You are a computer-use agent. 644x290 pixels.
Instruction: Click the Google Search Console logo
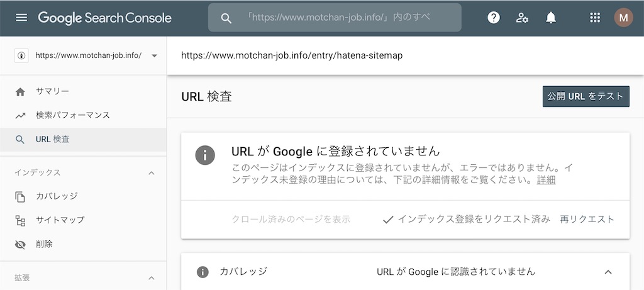coord(105,18)
